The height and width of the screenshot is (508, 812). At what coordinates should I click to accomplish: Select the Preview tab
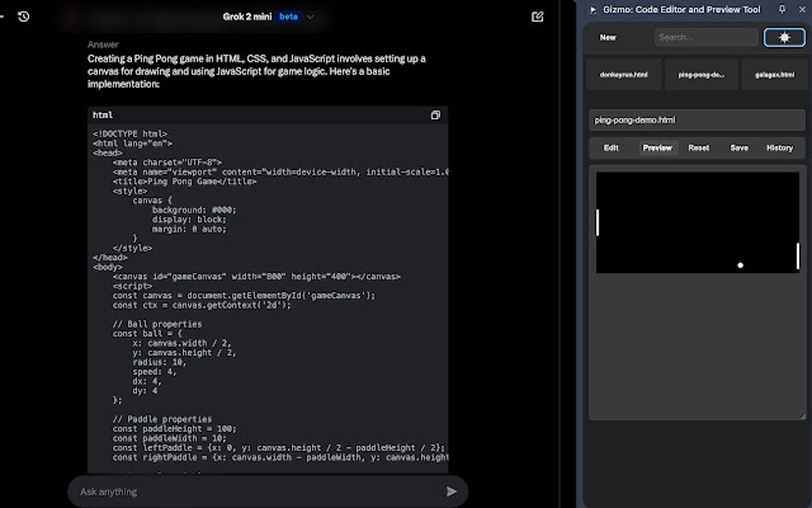click(x=657, y=147)
